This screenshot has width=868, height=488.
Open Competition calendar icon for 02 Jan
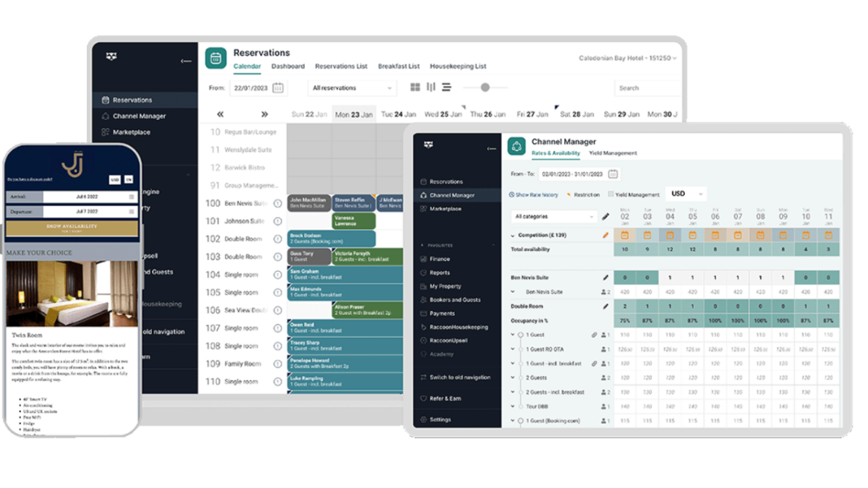point(625,235)
